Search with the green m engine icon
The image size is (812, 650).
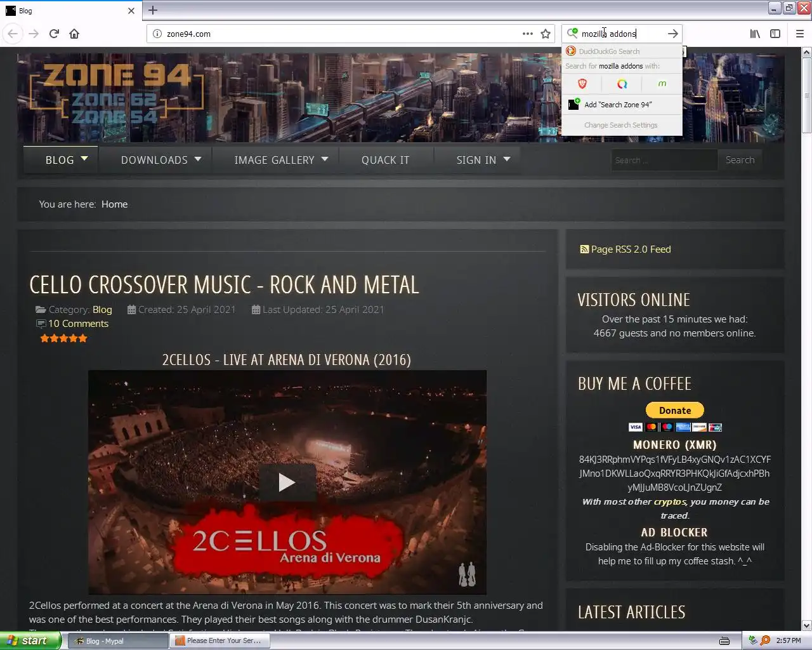(662, 84)
